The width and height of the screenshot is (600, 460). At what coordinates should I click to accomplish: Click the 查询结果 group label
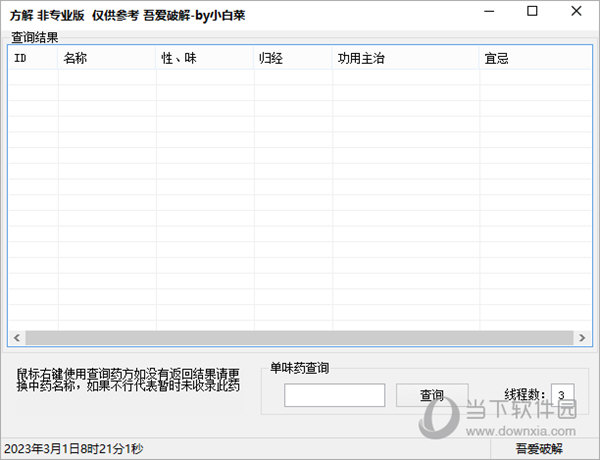click(34, 37)
